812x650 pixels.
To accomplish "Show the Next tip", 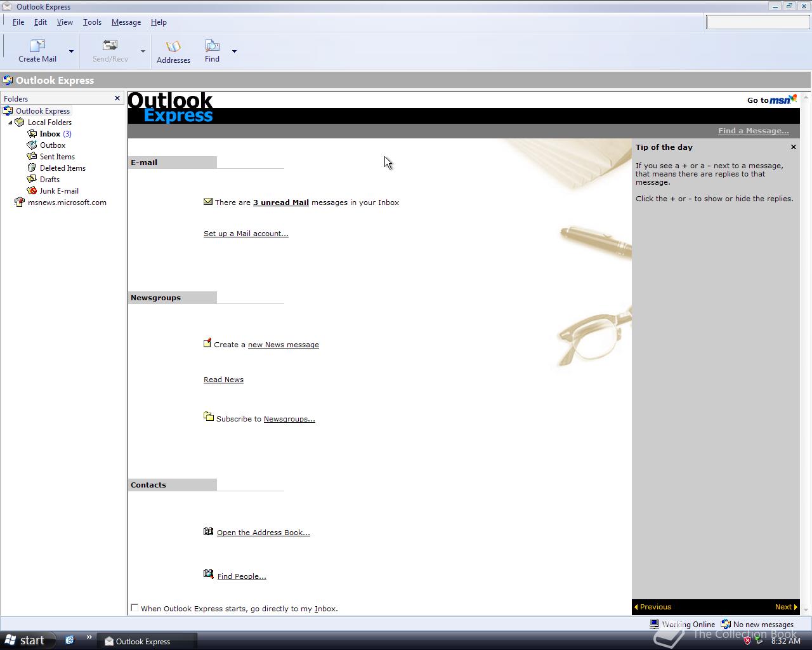I will click(786, 607).
